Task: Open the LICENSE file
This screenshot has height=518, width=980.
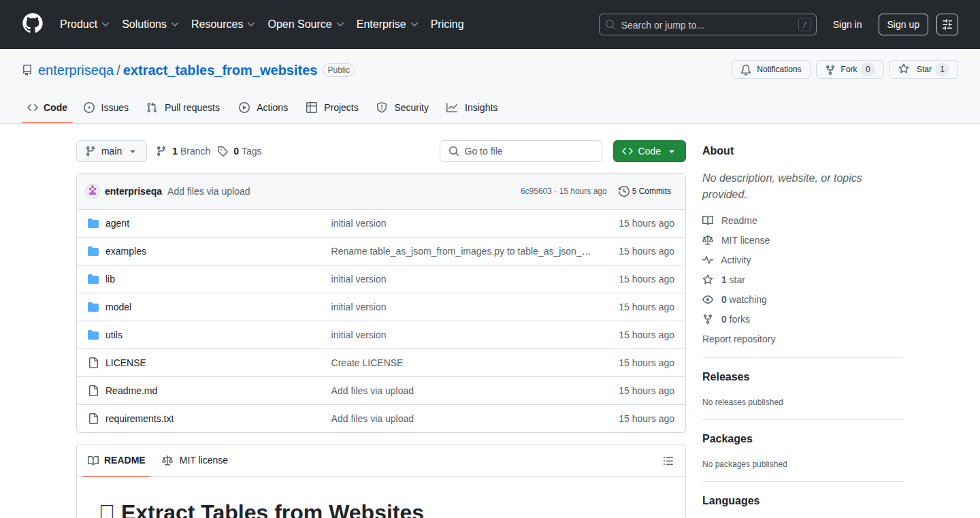Action: pyautogui.click(x=126, y=363)
